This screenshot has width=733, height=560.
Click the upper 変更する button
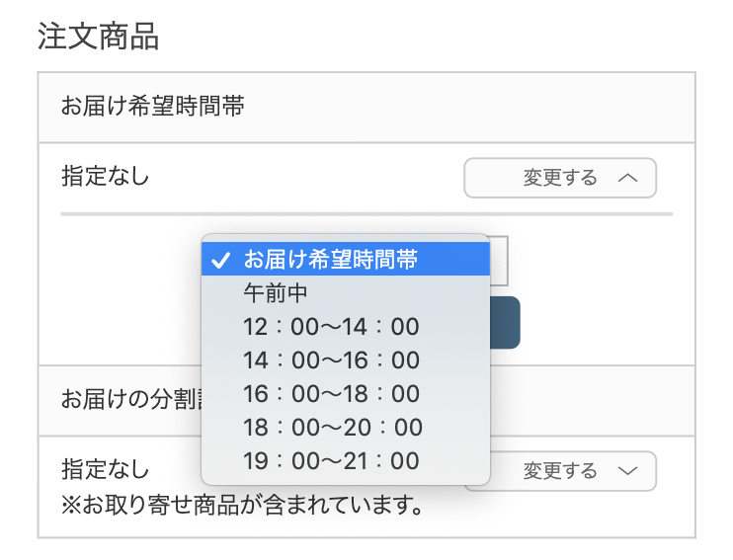[x=560, y=178]
